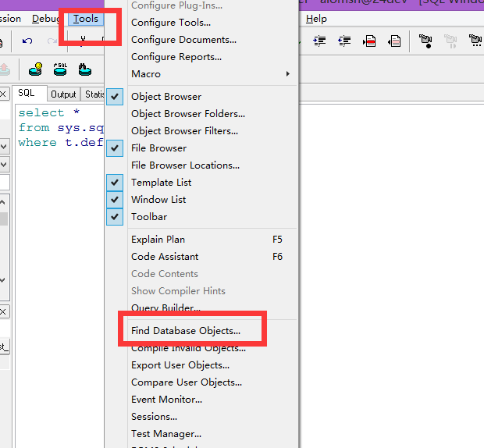The image size is (484, 448).
Task: Click the Uncomment selection icon
Action: click(394, 41)
